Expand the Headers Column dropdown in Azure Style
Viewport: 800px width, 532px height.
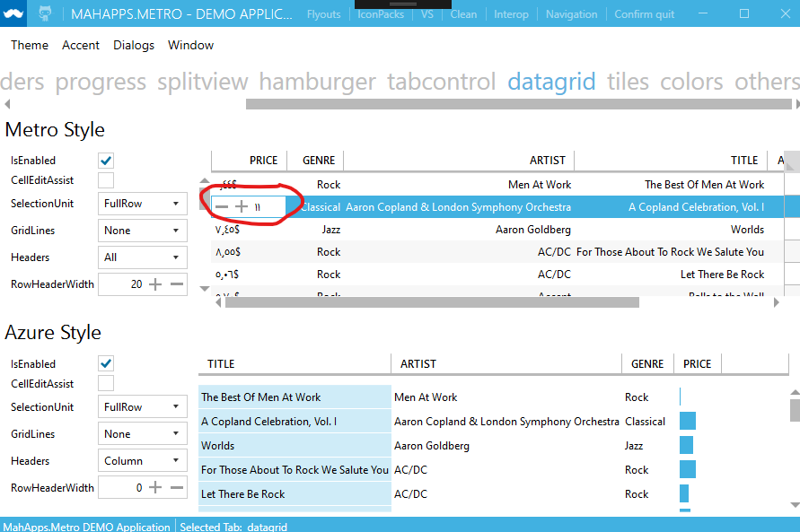tap(142, 460)
